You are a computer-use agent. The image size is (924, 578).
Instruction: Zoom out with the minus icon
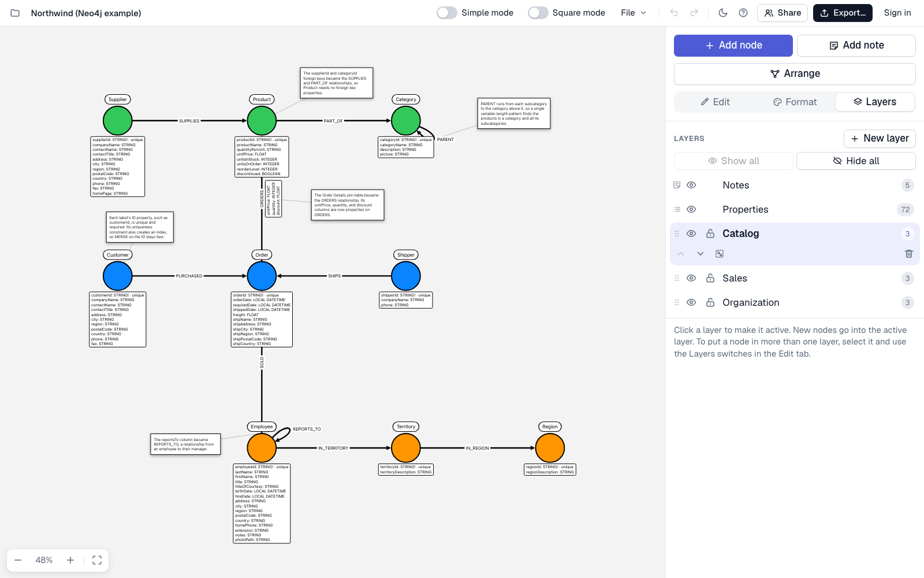coord(18,560)
